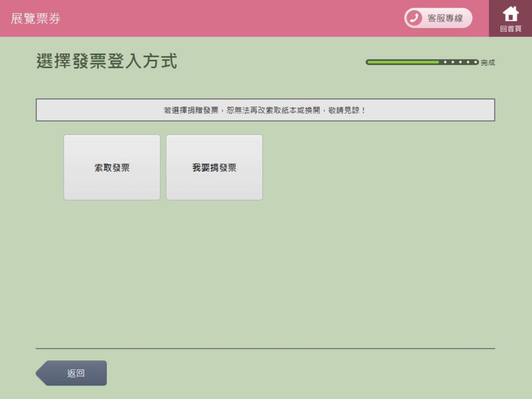532x399 pixels.
Task: Click the 選擇發票登入方式 page heading
Action: pos(107,61)
